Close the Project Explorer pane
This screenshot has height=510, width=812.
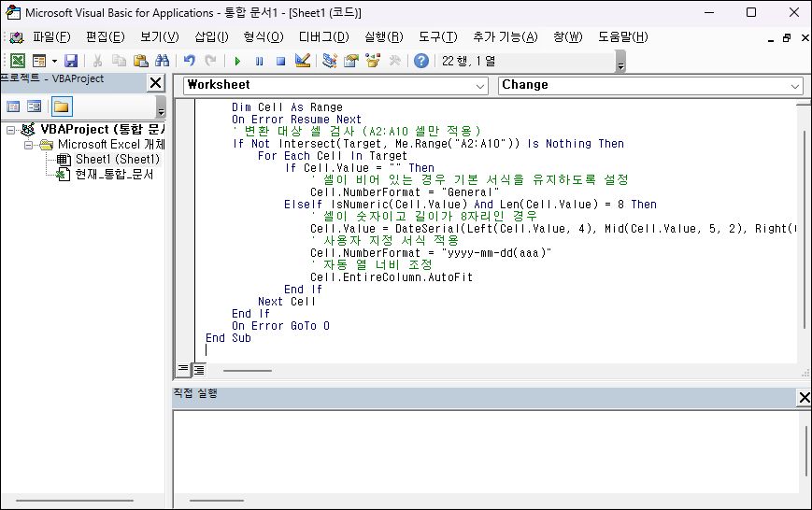tap(155, 83)
